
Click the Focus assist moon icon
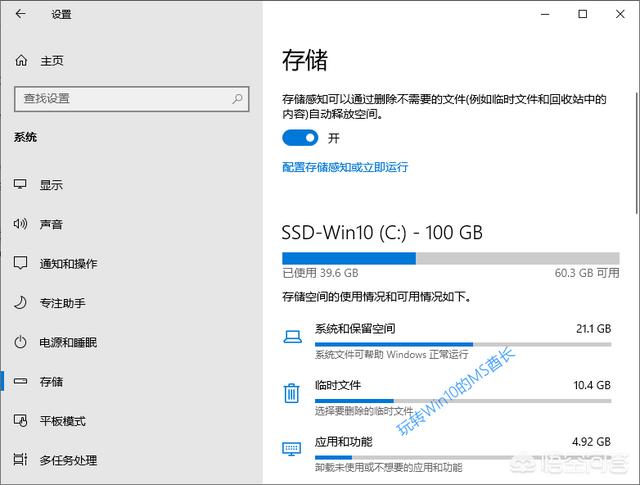(21, 302)
